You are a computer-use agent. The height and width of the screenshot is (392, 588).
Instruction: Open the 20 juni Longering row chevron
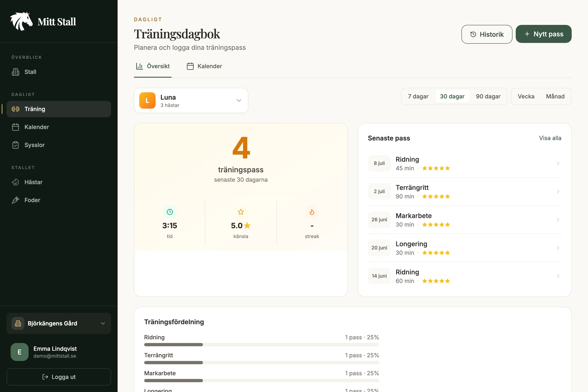pos(558,248)
